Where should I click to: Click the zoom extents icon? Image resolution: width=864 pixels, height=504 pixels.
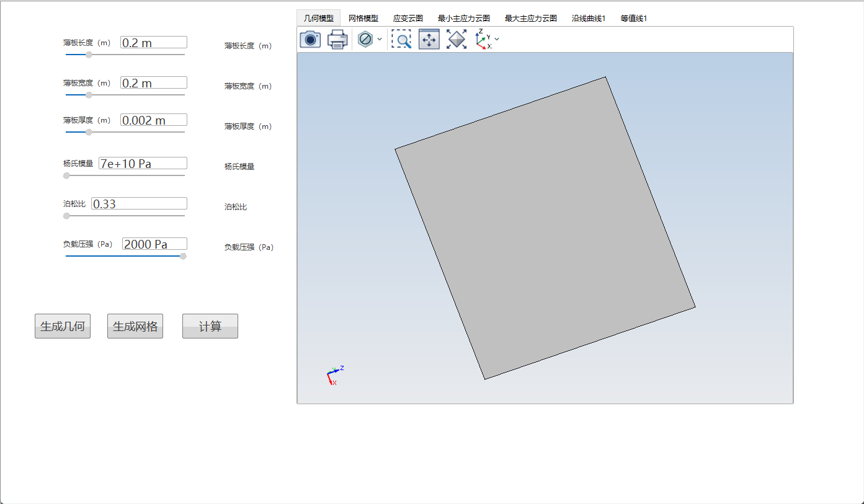[x=456, y=39]
